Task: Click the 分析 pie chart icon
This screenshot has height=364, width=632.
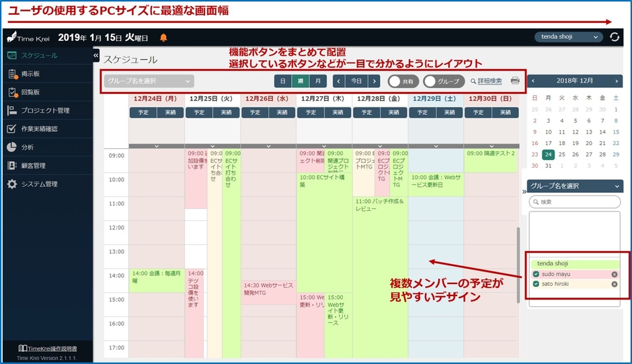Action: coord(11,147)
